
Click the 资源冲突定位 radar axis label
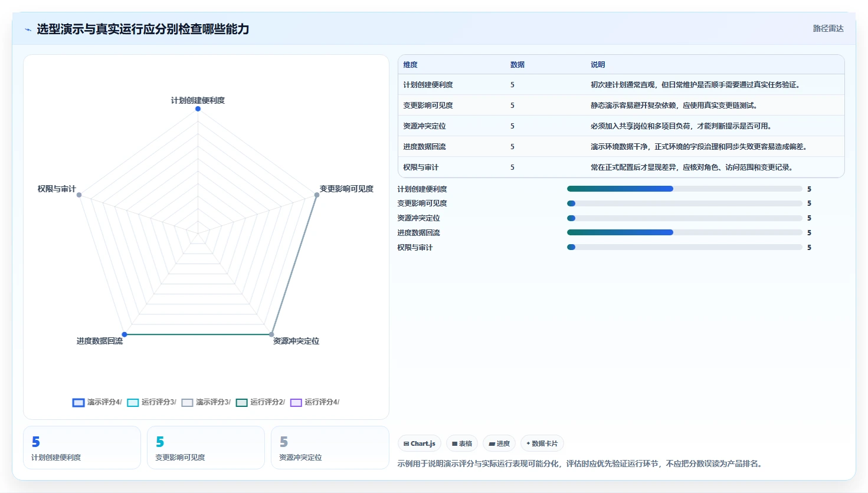point(296,341)
